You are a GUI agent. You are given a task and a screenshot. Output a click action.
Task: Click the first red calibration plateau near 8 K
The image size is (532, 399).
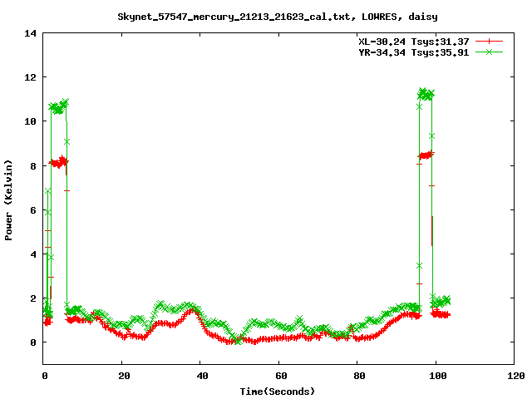59,162
